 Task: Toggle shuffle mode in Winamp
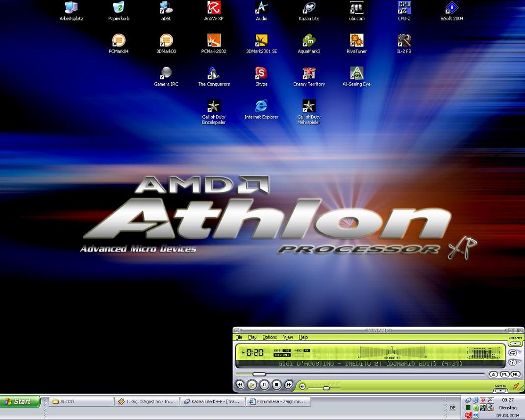513,363
